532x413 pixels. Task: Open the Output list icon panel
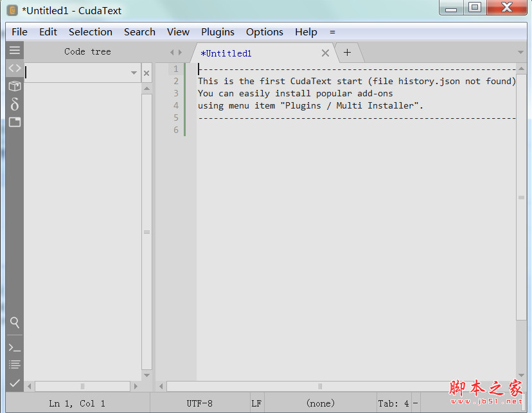[14, 365]
